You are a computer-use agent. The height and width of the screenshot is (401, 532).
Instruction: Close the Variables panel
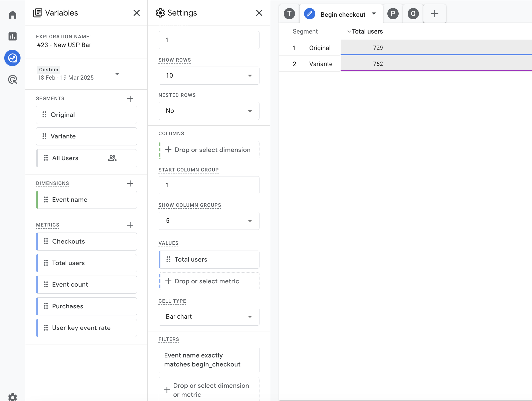(137, 13)
